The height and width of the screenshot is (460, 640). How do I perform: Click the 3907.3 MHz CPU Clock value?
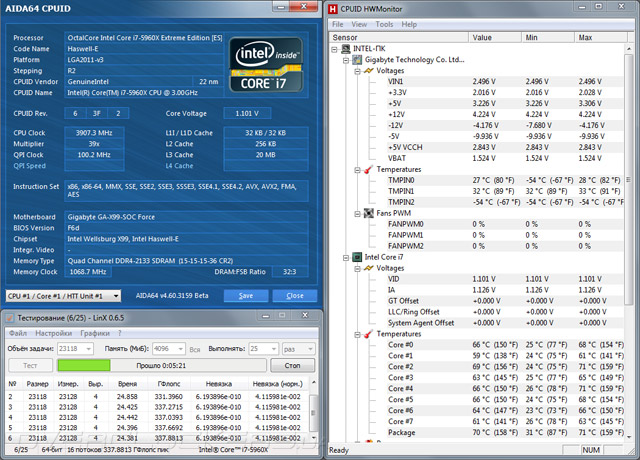pyautogui.click(x=94, y=133)
